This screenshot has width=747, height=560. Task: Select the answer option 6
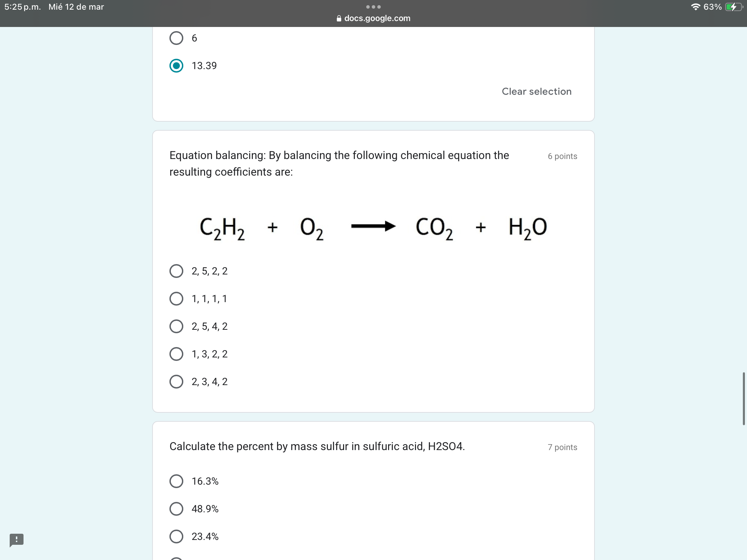click(x=176, y=38)
